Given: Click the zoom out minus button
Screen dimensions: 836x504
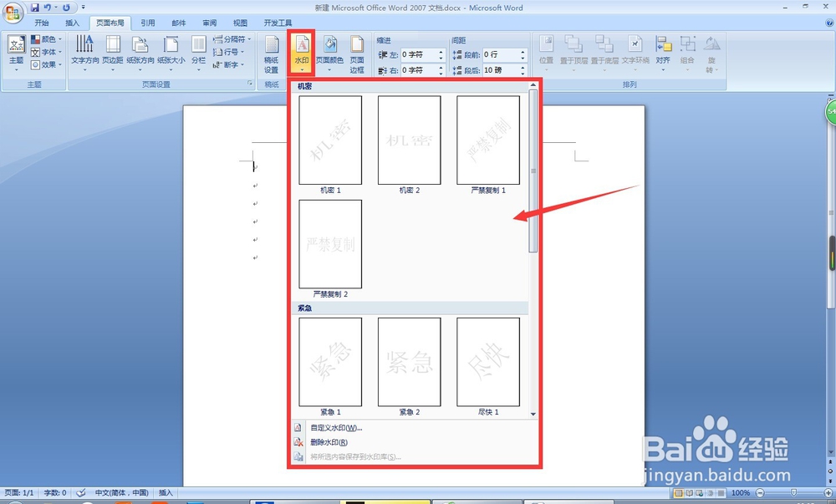Looking at the screenshot, I should coord(760,493).
